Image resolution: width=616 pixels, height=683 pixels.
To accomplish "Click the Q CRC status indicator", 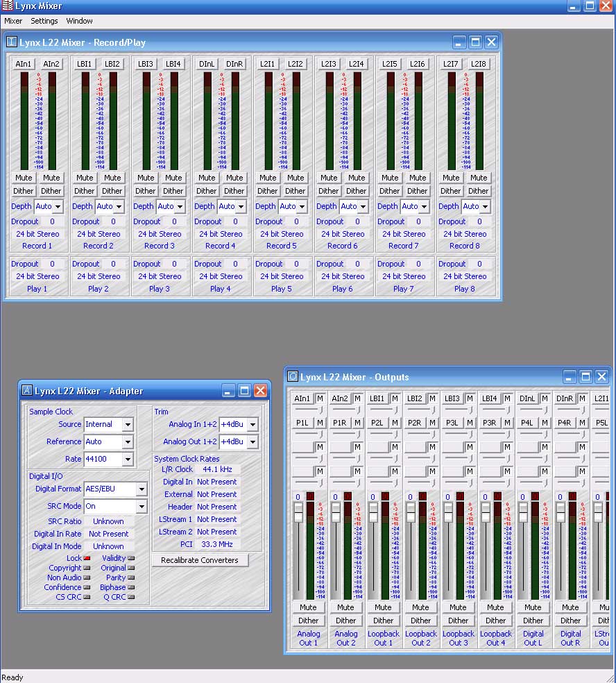I will 131,597.
